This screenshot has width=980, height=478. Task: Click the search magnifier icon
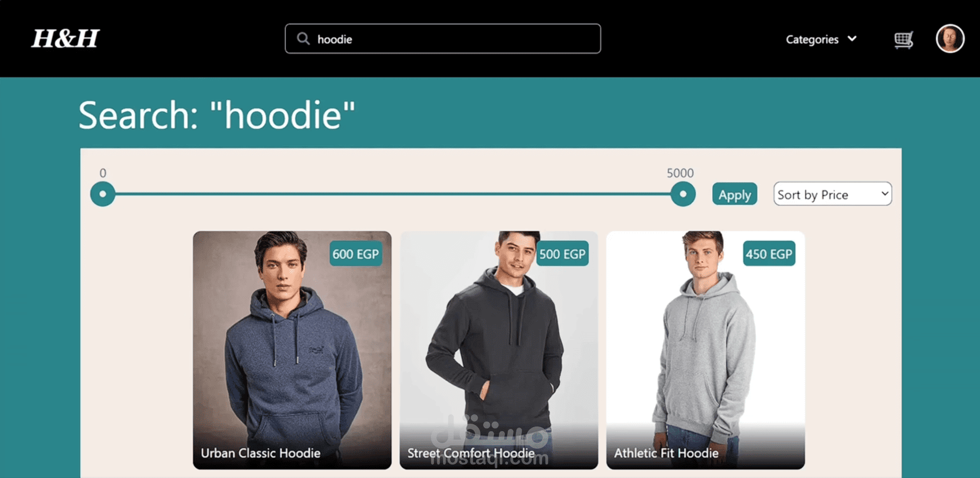tap(303, 39)
